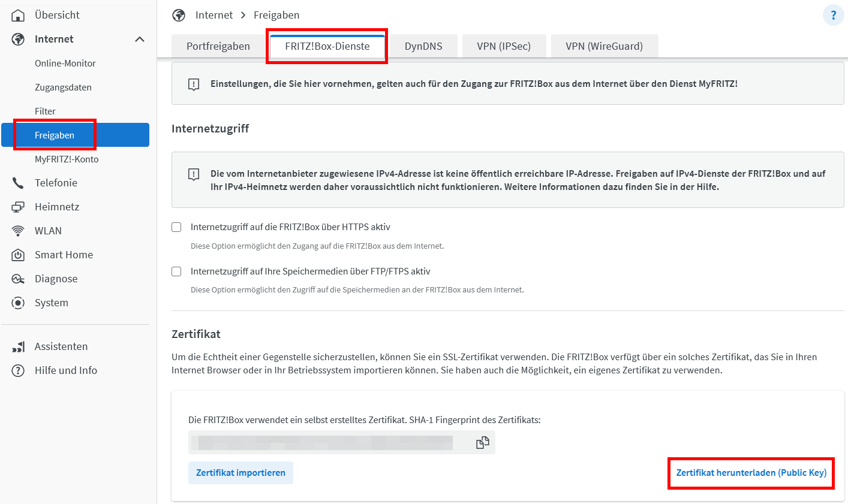Click the System icon
This screenshot has height=504, width=848.
(x=19, y=303)
